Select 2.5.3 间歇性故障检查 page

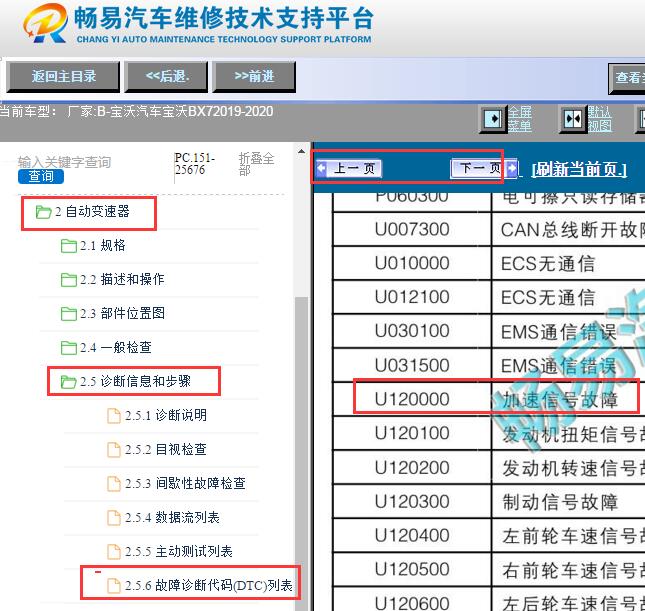[185, 483]
